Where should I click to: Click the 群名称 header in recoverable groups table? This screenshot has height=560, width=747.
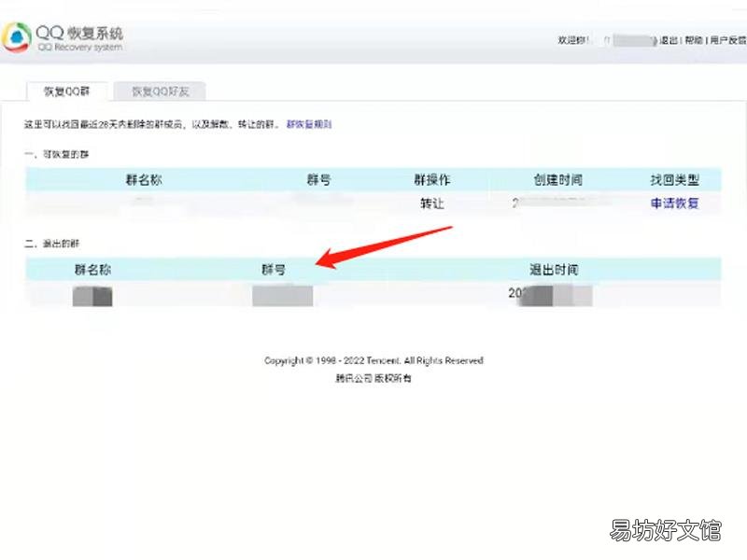144,179
